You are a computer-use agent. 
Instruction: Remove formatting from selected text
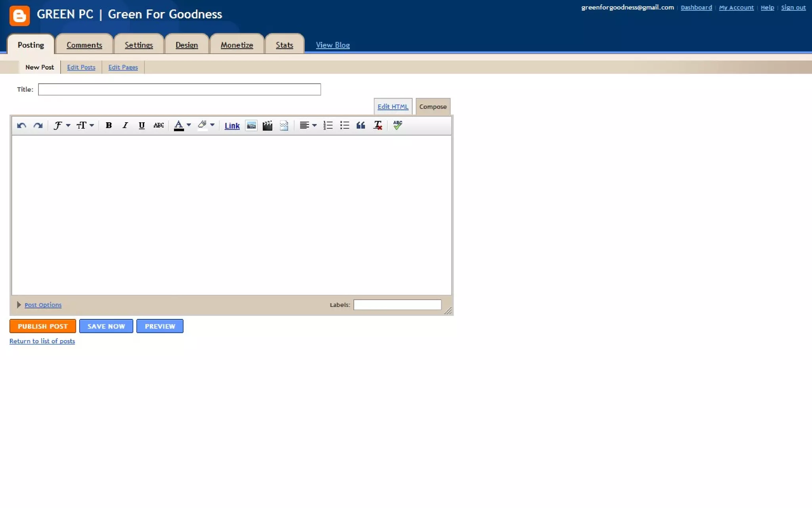pos(377,125)
